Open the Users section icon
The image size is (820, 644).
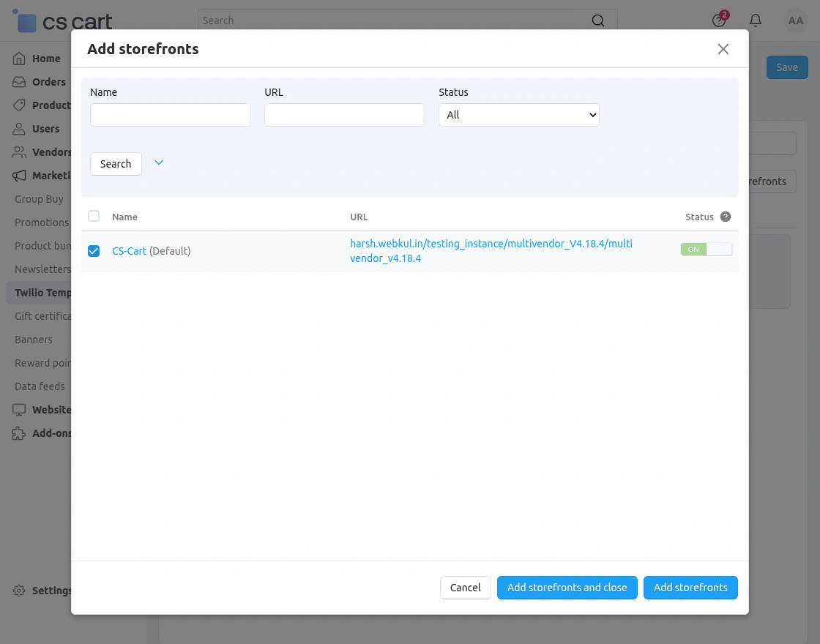(x=20, y=128)
